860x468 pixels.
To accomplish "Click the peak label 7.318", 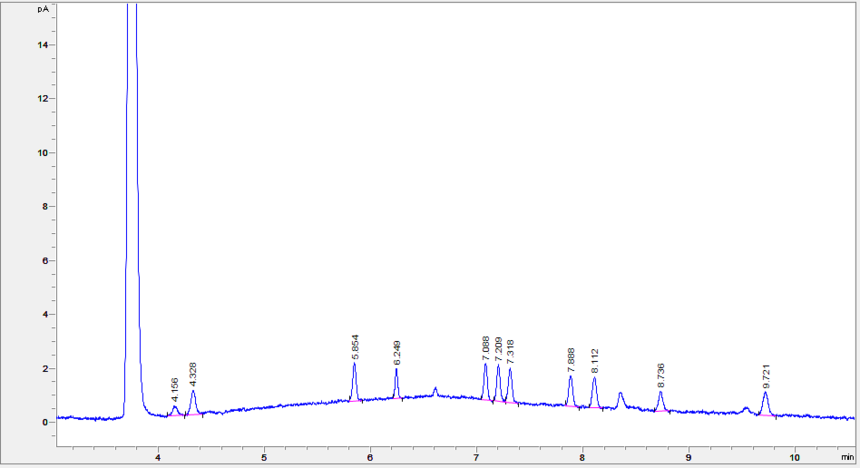I will 511,352.
